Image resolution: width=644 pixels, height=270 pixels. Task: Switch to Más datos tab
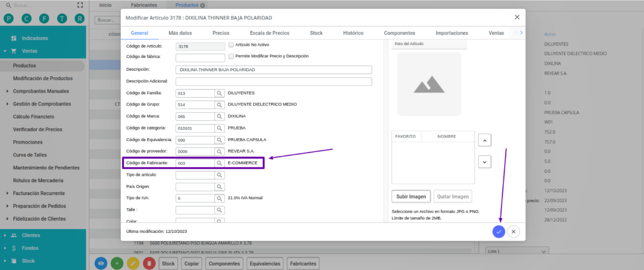[180, 33]
